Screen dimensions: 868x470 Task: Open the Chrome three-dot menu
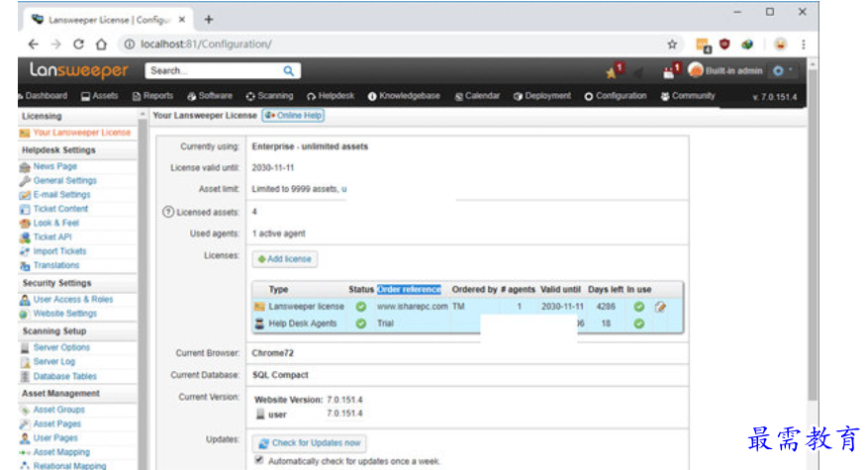(803, 45)
